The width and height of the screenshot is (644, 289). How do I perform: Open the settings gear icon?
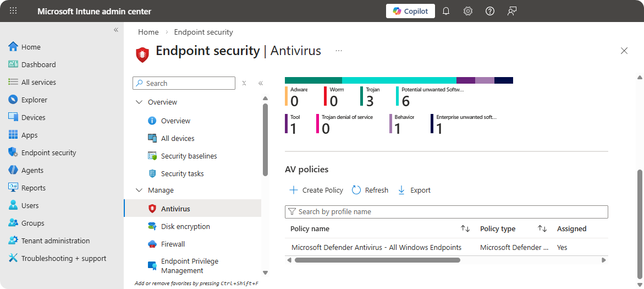point(468,11)
